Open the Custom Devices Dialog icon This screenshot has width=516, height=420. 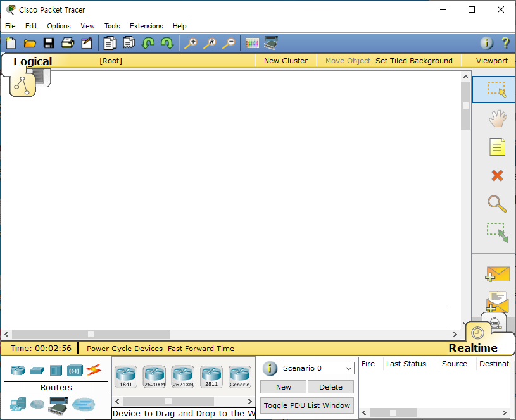[271, 43]
